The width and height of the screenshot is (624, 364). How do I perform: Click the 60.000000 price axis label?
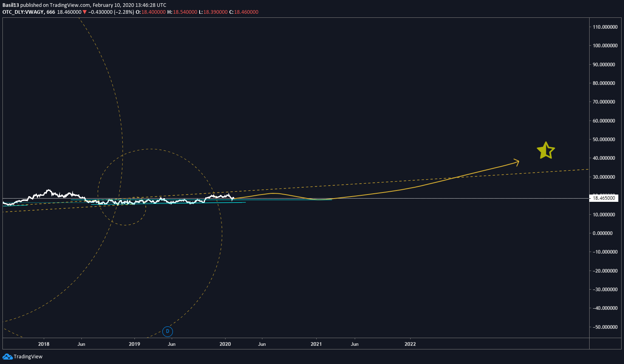coord(604,121)
